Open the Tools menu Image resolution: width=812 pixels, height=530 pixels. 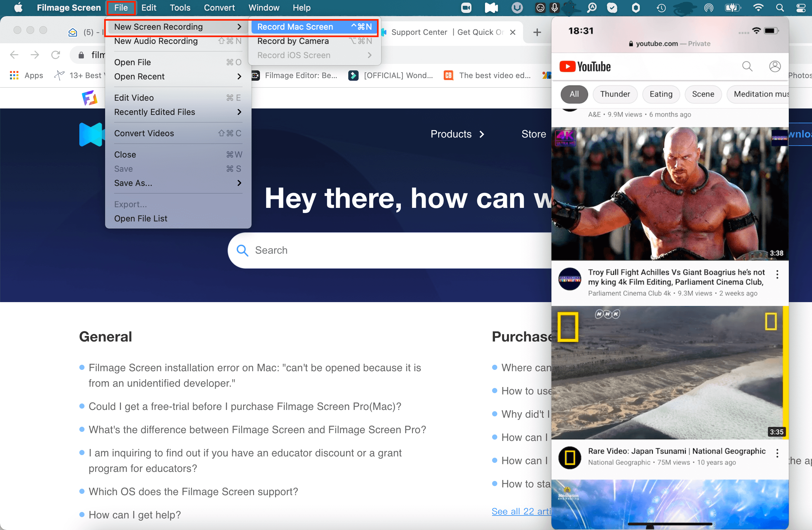(x=180, y=7)
